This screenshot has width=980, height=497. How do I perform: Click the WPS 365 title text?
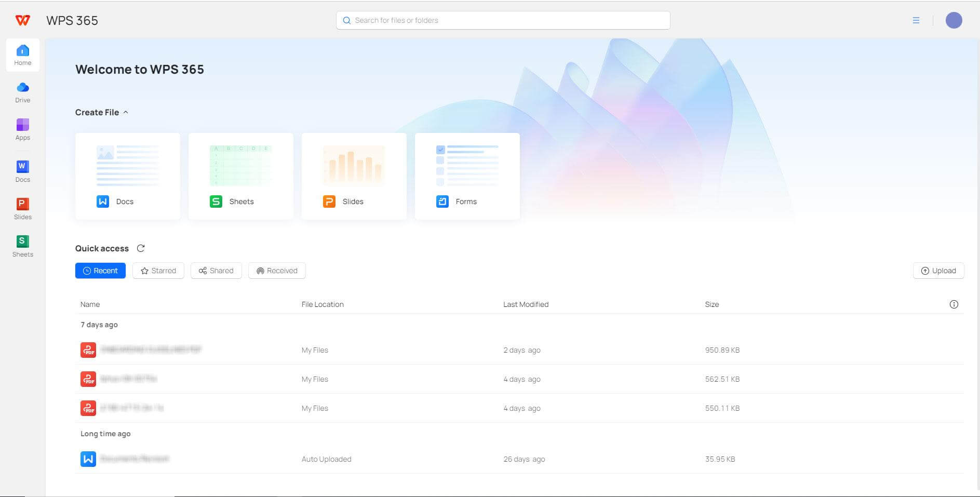pyautogui.click(x=72, y=20)
